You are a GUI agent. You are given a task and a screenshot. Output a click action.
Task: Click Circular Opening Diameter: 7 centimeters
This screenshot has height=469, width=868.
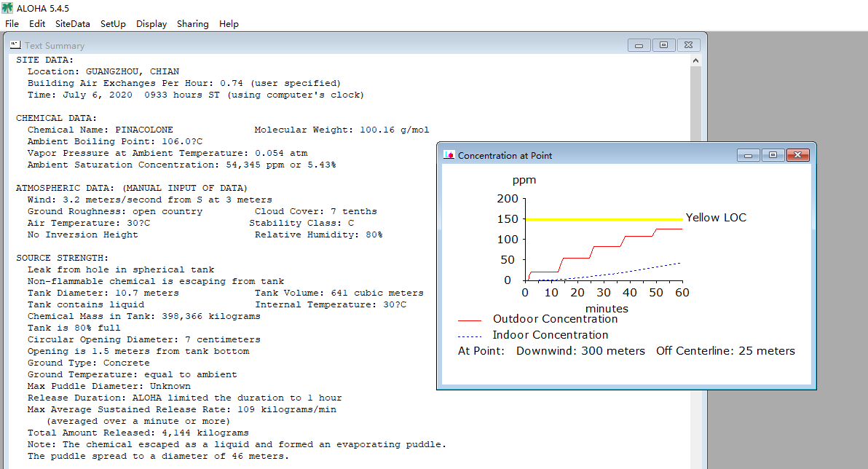144,339
